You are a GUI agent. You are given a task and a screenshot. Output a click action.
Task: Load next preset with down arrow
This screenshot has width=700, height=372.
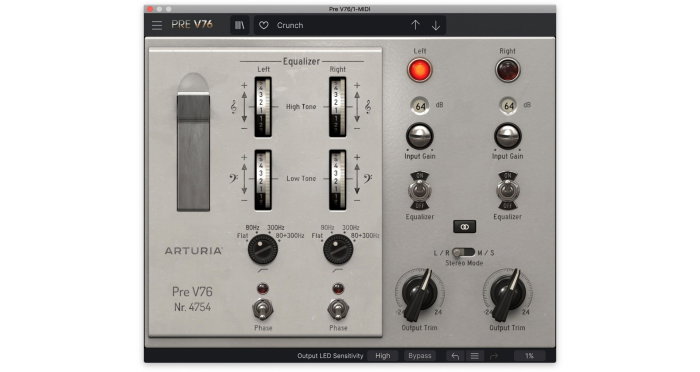pos(436,25)
